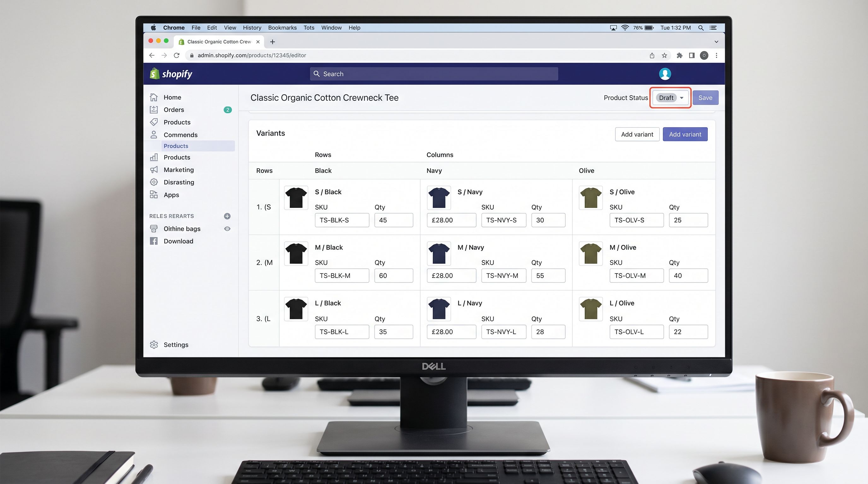
Task: Open the Chrome extensions puzzle icon
Action: point(679,55)
